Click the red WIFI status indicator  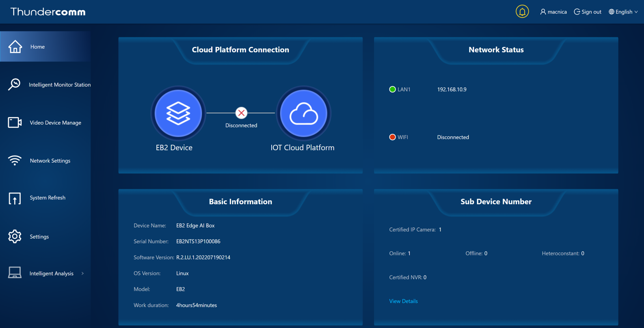pyautogui.click(x=392, y=137)
